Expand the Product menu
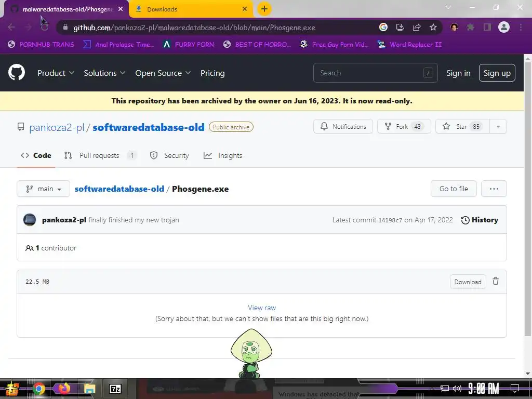 [x=56, y=73]
